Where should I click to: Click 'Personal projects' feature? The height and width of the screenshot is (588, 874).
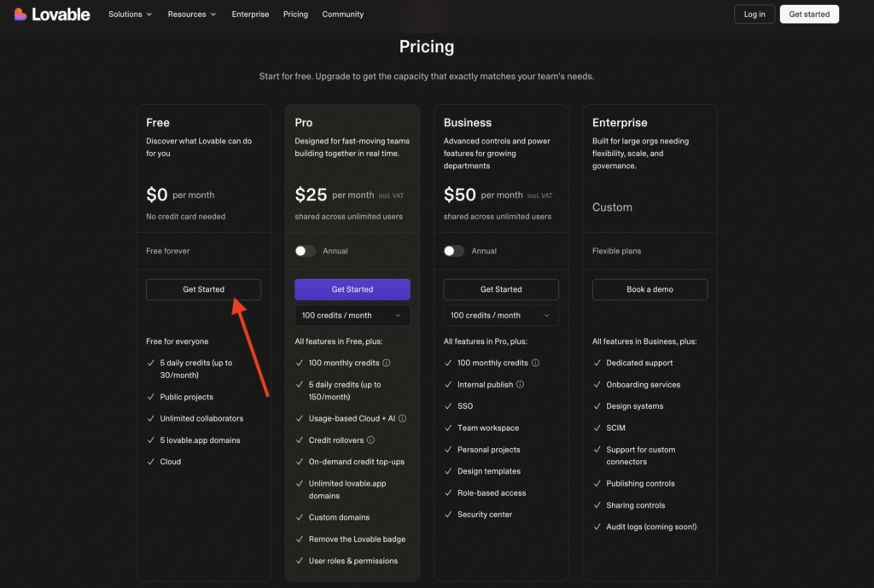[489, 450]
